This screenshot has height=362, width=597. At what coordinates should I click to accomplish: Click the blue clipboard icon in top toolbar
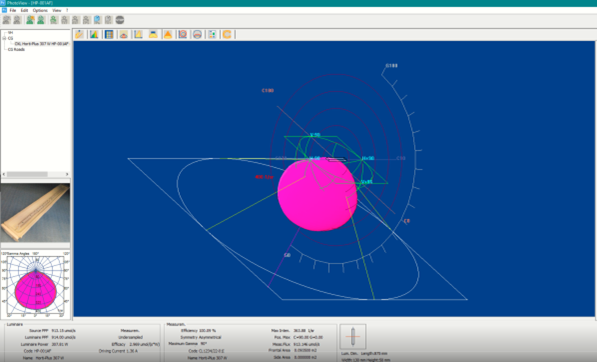coord(97,20)
